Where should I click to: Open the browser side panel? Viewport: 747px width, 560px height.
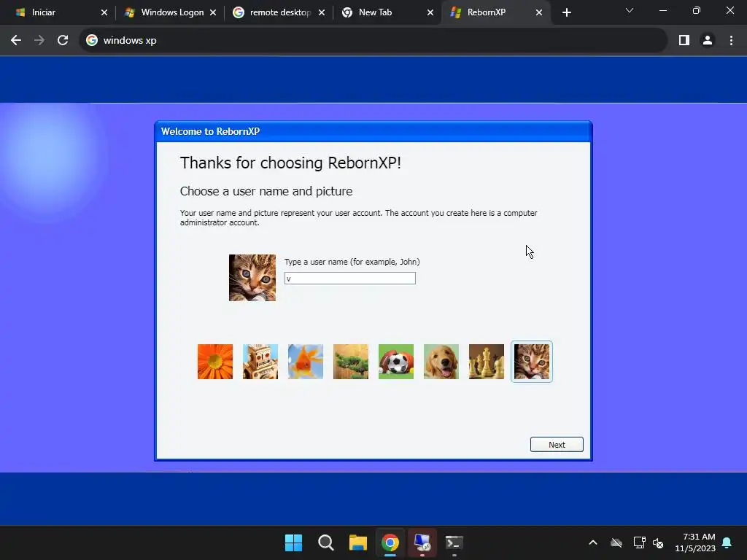pyautogui.click(x=684, y=41)
